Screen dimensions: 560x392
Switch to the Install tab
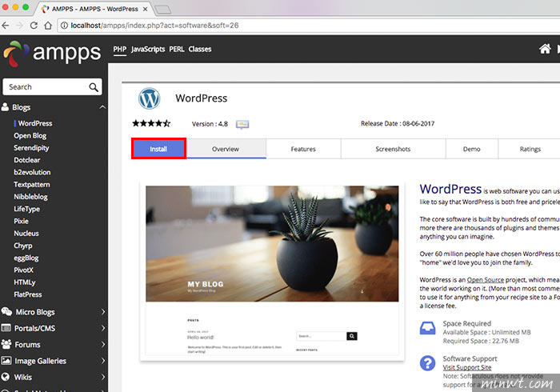(x=158, y=149)
